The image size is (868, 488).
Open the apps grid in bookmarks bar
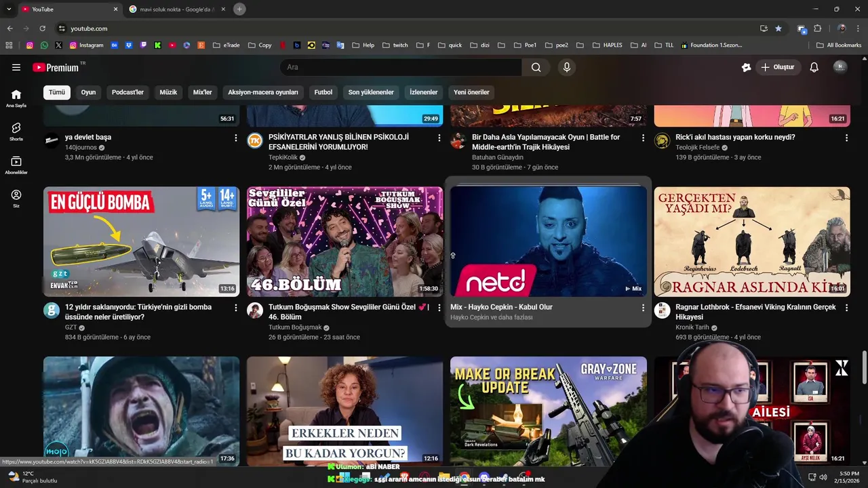[9, 45]
